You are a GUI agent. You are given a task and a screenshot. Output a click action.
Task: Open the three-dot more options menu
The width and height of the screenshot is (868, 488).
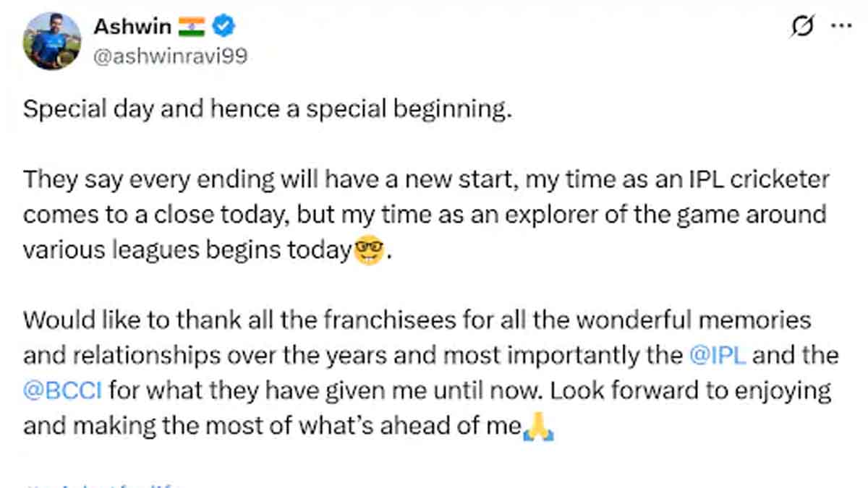(841, 27)
